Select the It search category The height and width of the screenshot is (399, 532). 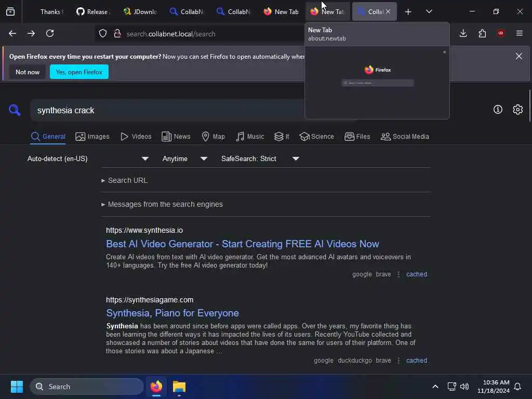tap(282, 137)
